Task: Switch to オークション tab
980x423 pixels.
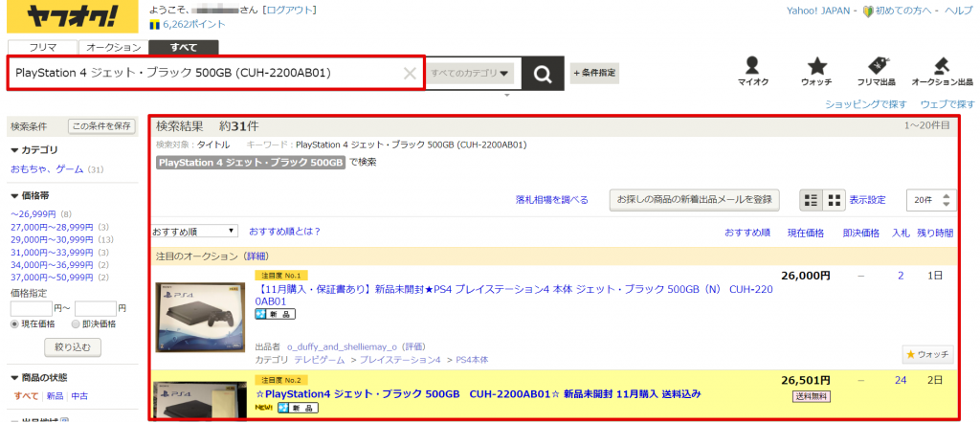Action: (x=114, y=48)
